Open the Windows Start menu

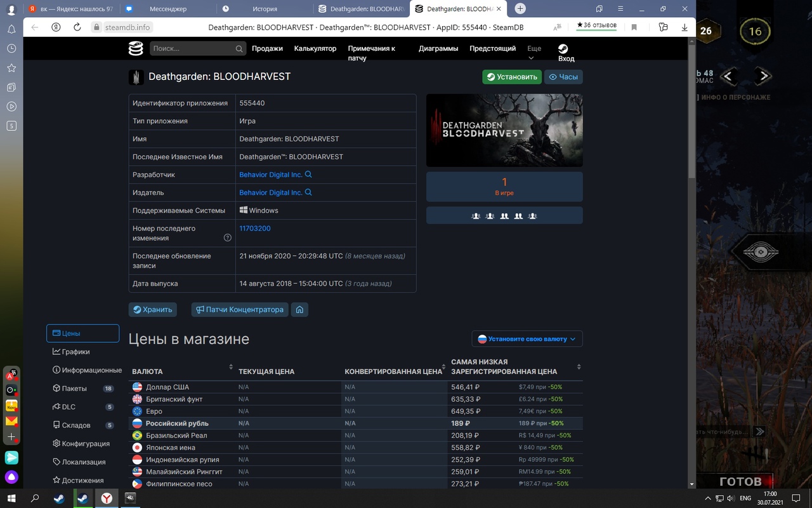pyautogui.click(x=11, y=498)
